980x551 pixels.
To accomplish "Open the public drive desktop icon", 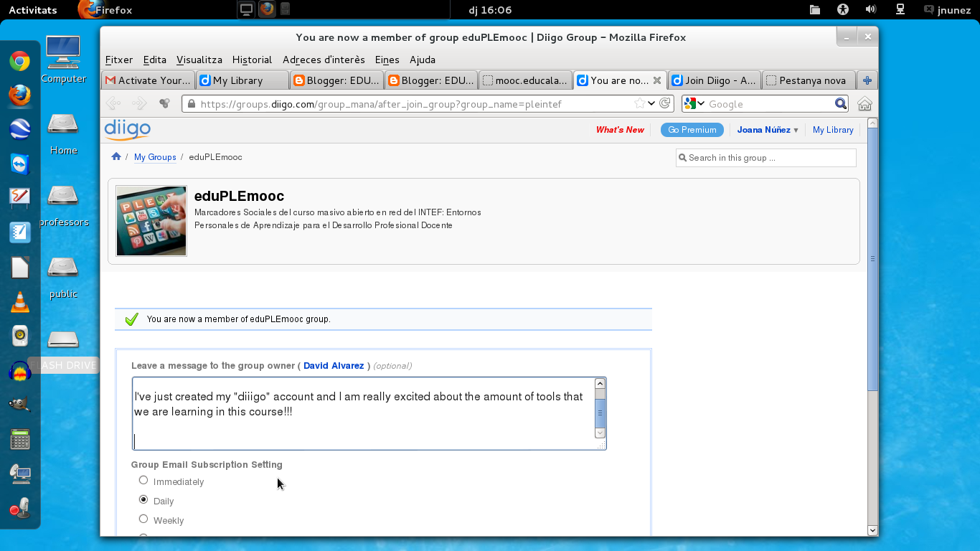I will [x=63, y=277].
